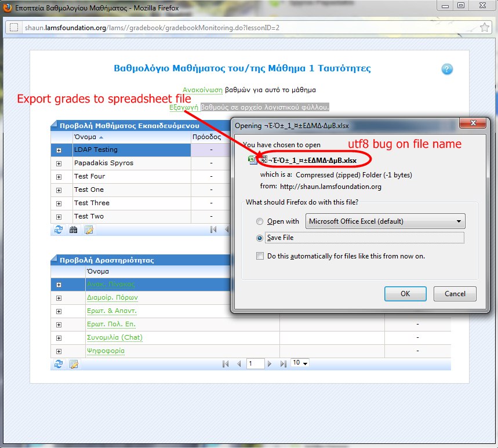Click the blue help question mark icon
The image size is (498, 448).
(x=446, y=69)
